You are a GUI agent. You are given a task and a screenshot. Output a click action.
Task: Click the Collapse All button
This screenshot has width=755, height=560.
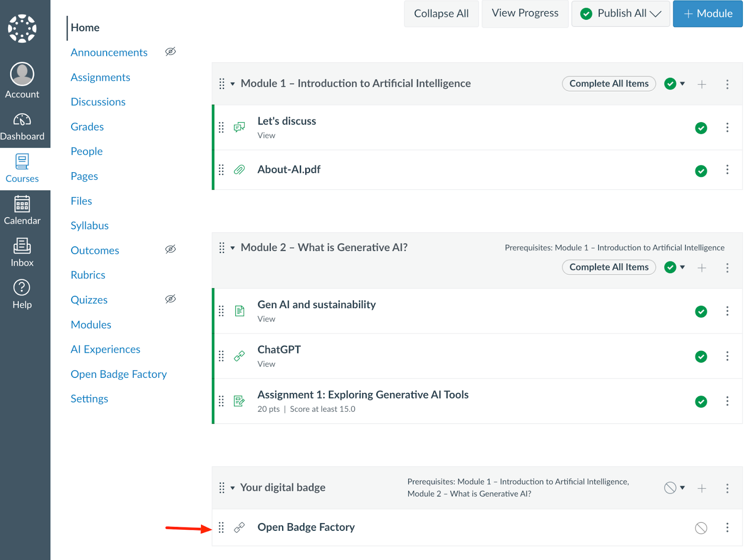[441, 14]
